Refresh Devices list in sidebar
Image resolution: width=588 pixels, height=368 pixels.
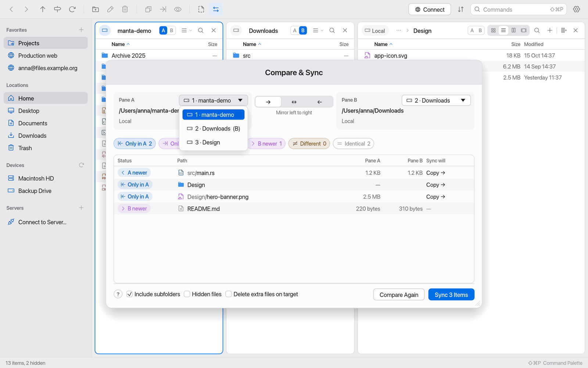(x=82, y=165)
